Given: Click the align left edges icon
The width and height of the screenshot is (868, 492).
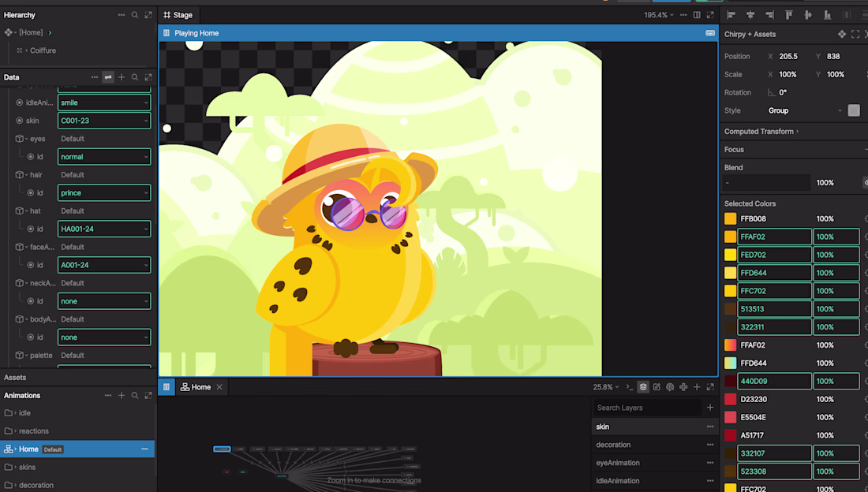Looking at the screenshot, I should click(x=731, y=15).
